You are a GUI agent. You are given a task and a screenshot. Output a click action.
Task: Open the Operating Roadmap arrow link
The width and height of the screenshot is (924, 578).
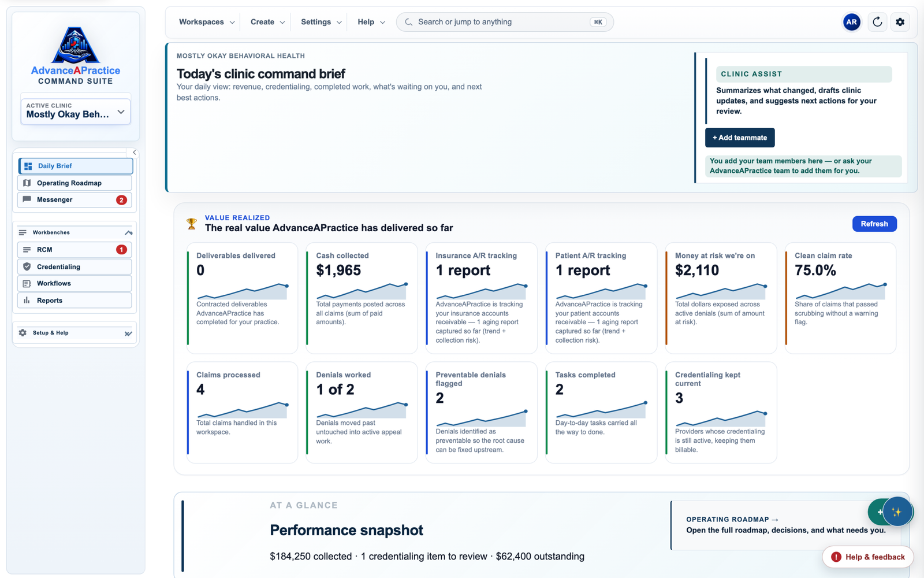732,519
